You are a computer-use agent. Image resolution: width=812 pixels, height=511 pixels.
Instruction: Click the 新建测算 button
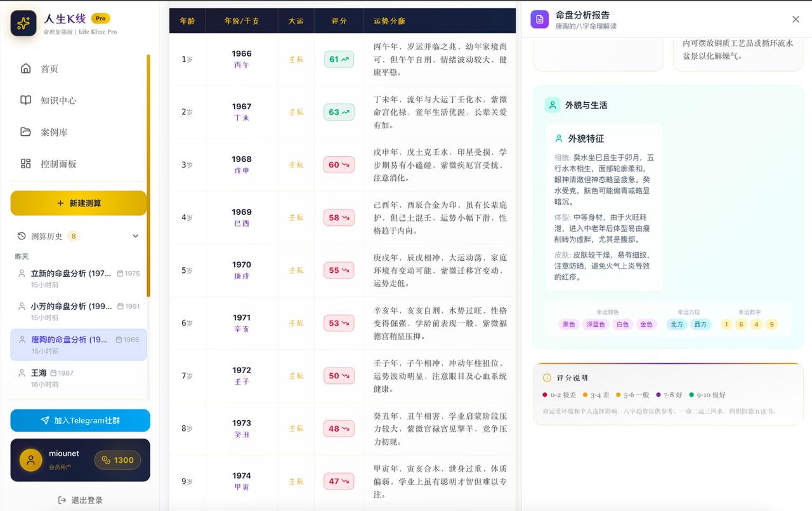(x=79, y=203)
